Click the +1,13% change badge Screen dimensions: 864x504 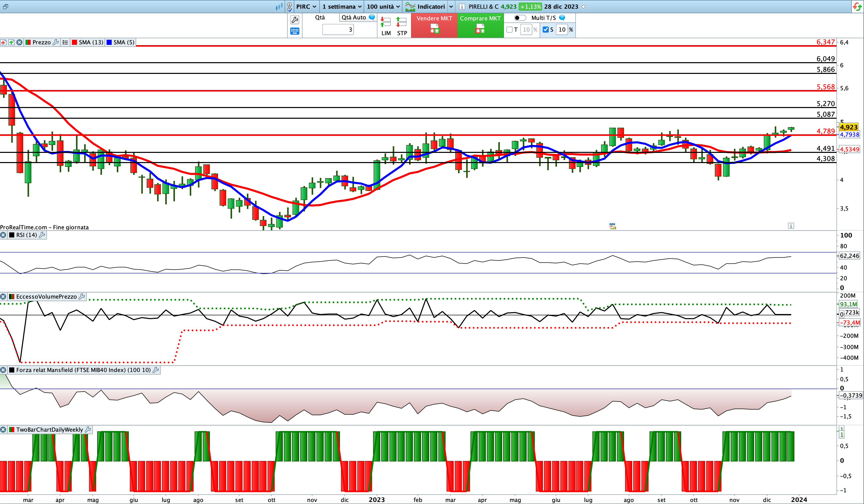pyautogui.click(x=530, y=7)
